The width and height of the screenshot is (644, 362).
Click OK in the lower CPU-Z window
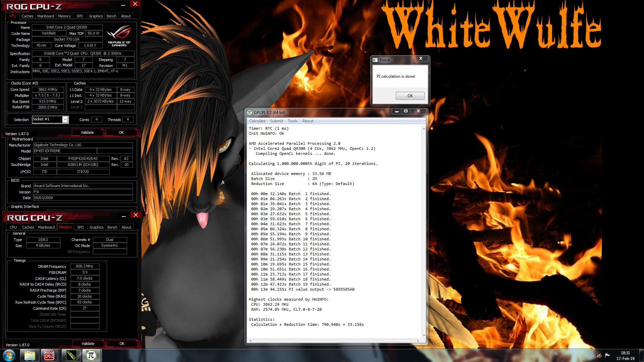122,344
